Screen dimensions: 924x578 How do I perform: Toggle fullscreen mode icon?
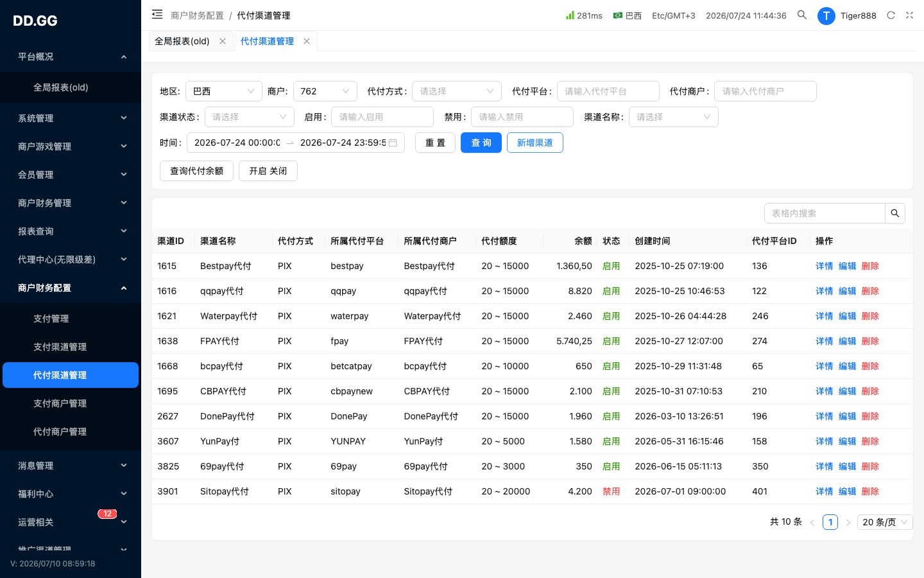tap(909, 15)
